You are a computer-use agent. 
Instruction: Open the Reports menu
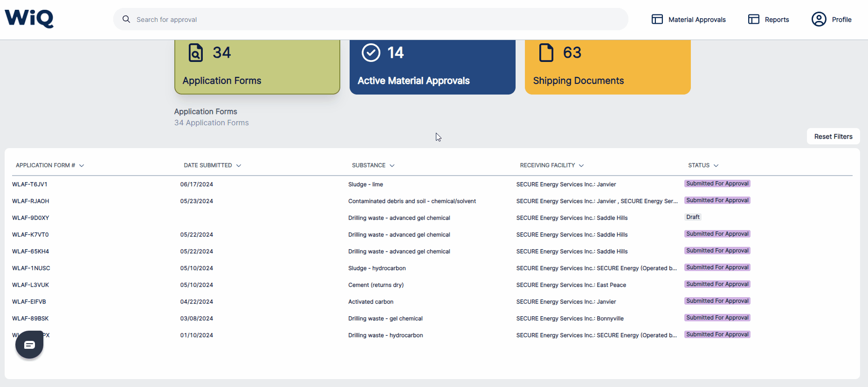pos(769,20)
